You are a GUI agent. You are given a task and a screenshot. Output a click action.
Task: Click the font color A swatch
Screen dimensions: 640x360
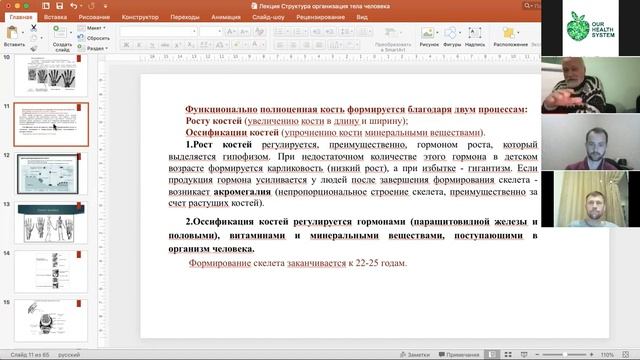coord(255,44)
